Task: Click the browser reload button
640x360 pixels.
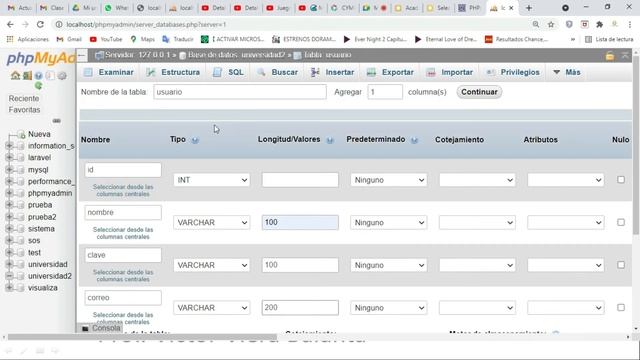Action: 40,24
